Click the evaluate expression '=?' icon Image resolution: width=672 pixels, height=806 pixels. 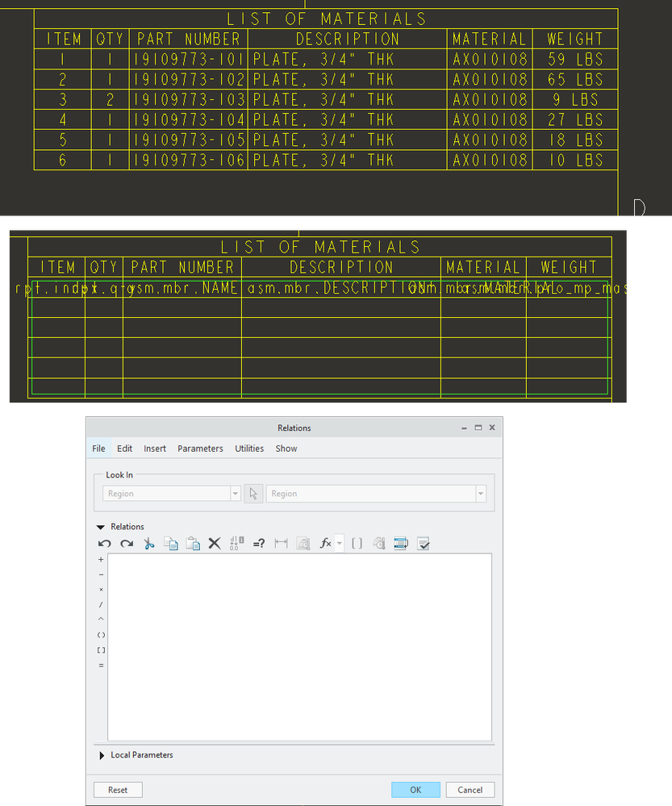(x=259, y=544)
